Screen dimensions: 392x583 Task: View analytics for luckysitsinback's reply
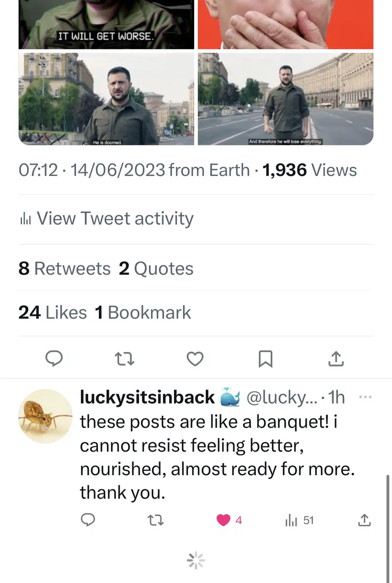[299, 520]
